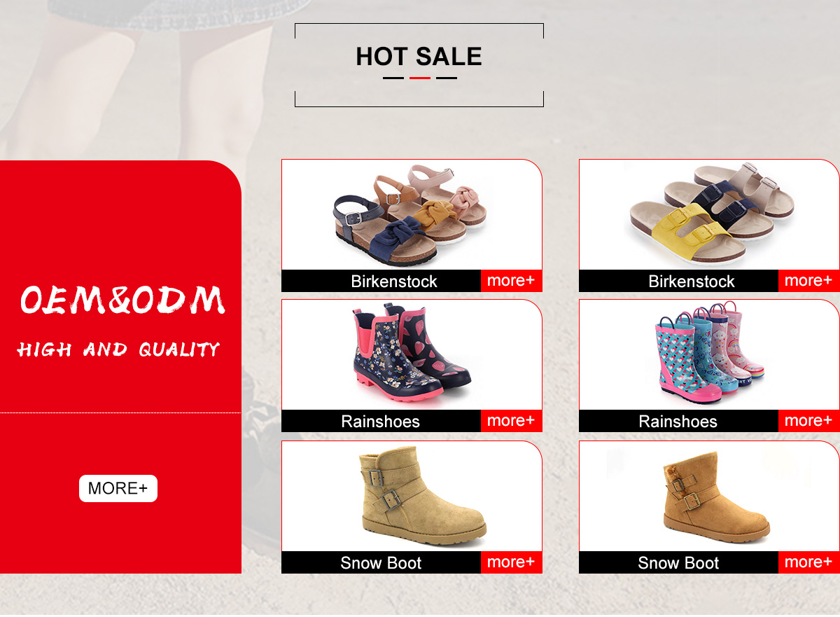Select the Birkenstock label under the buckle slides
The width and height of the screenshot is (840, 617).
click(692, 282)
